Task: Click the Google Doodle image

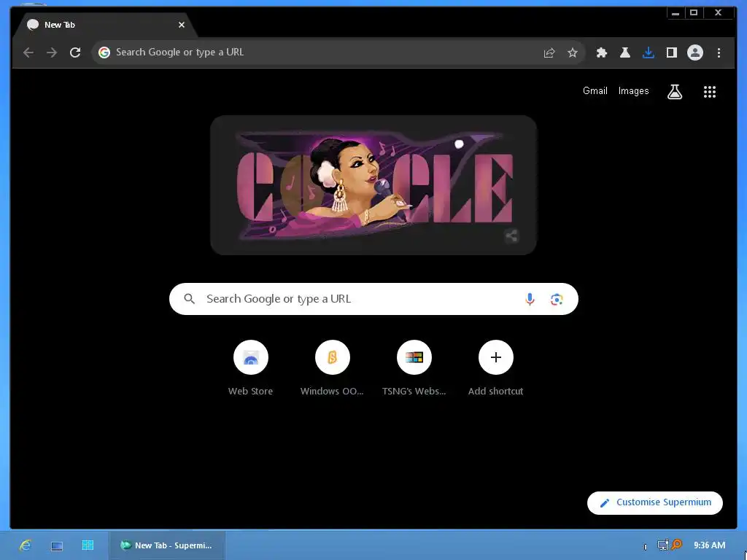Action: click(373, 185)
